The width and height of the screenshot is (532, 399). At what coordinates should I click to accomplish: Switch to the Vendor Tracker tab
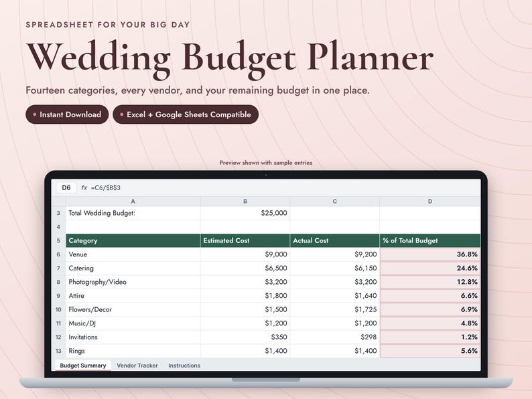(137, 366)
